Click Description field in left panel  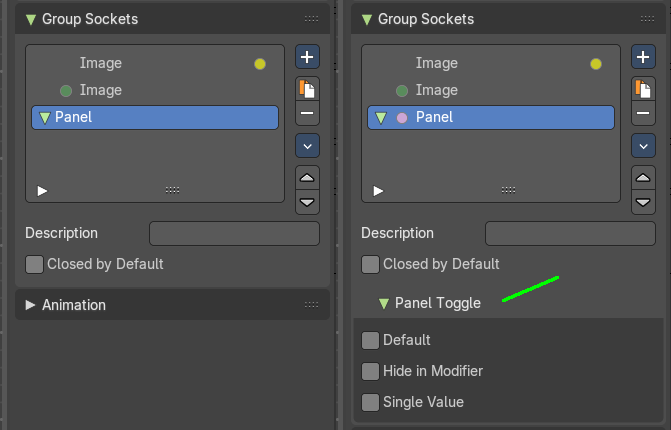(235, 234)
